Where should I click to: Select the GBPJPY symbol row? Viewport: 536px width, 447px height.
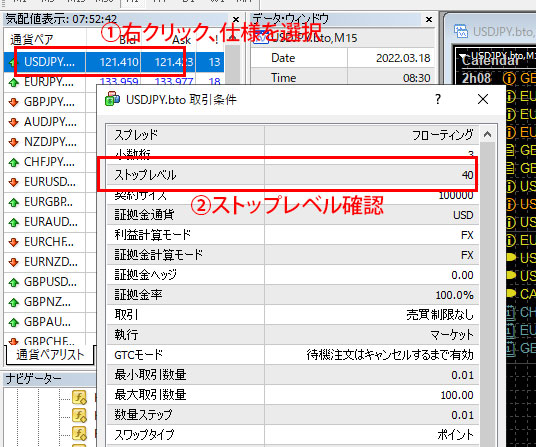tap(50, 102)
